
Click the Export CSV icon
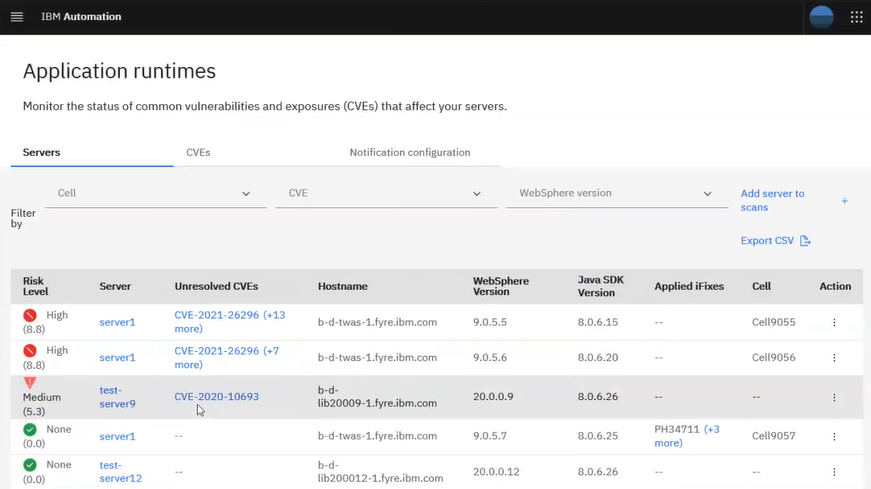tap(805, 241)
